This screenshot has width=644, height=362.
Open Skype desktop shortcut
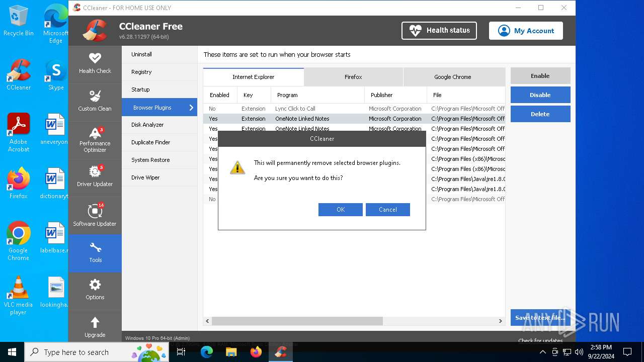point(56,74)
